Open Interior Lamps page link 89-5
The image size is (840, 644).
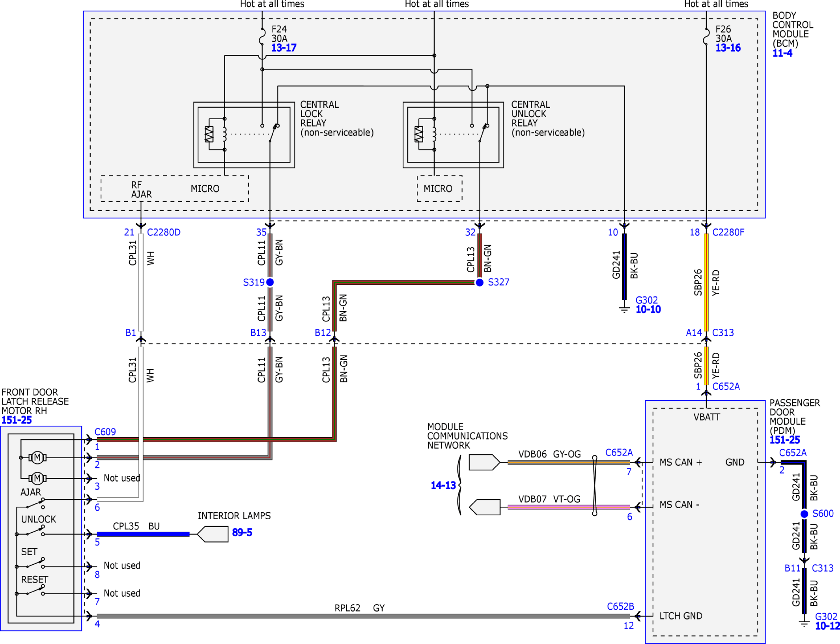click(x=242, y=532)
